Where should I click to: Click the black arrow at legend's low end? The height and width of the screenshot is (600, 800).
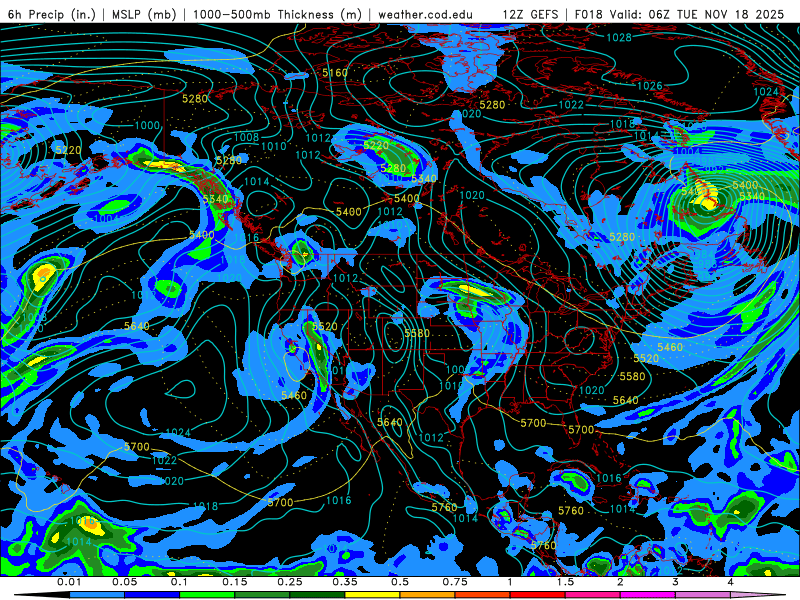(41, 595)
